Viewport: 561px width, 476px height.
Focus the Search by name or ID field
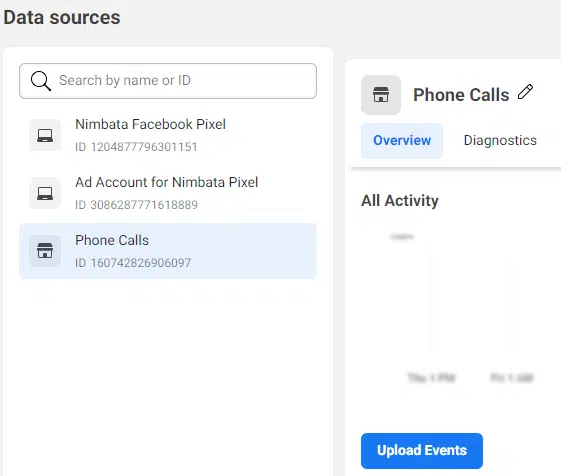[168, 81]
